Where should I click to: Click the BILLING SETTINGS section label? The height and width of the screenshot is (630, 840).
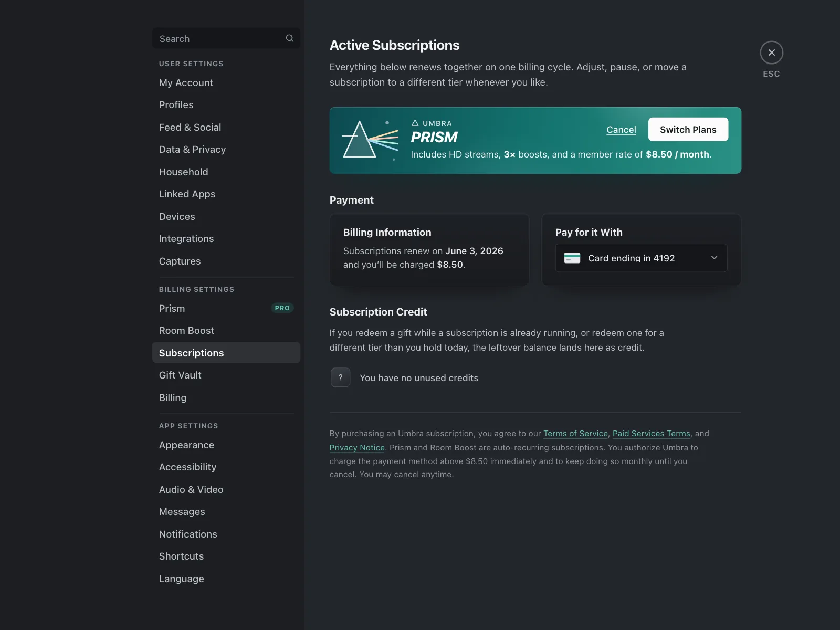pyautogui.click(x=196, y=289)
